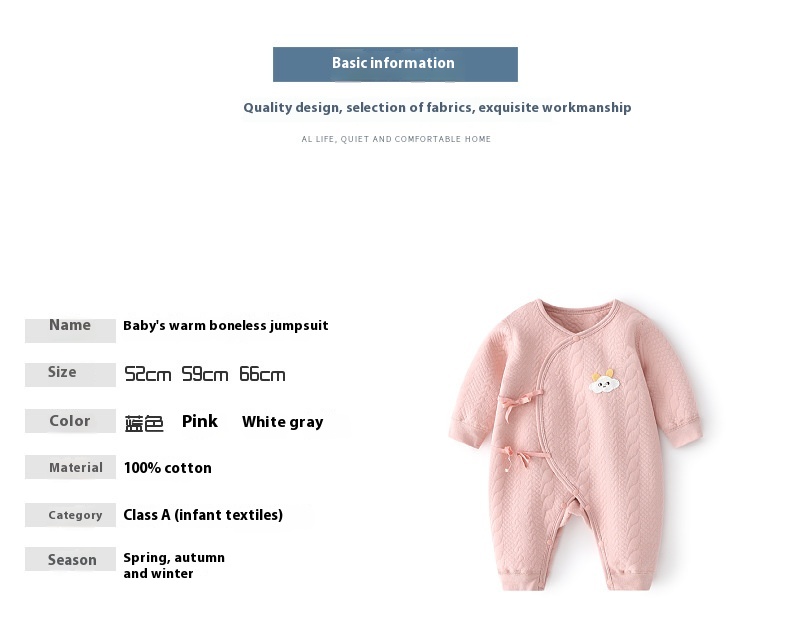790x644 pixels.
Task: Choose the Chinese-labeled blue color option
Action: point(144,423)
